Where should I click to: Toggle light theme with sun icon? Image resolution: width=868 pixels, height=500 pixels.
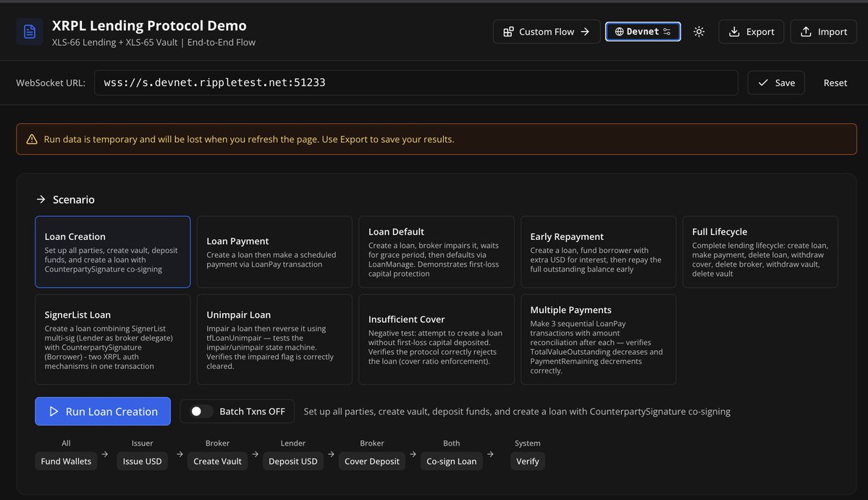coord(699,32)
